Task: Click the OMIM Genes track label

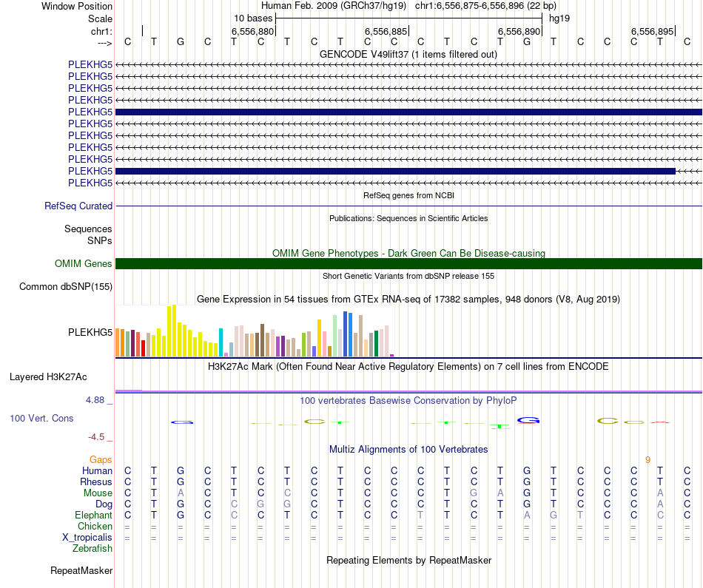Action: click(84, 263)
